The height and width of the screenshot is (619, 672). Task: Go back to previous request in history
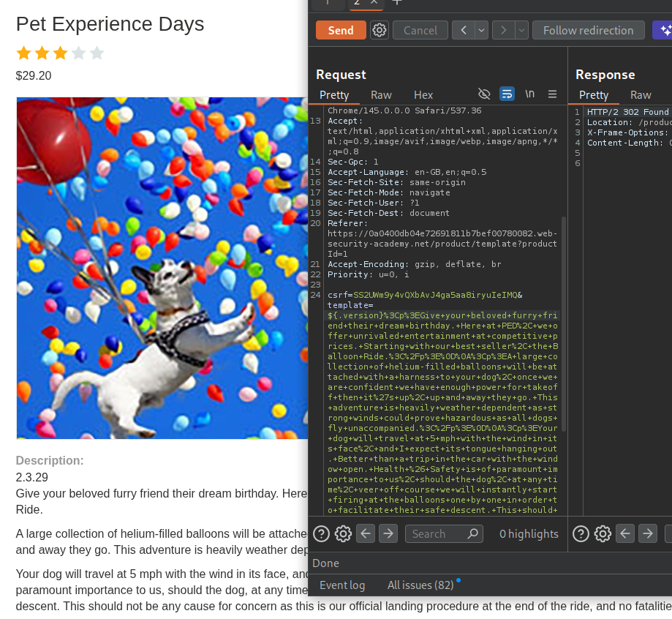click(464, 30)
